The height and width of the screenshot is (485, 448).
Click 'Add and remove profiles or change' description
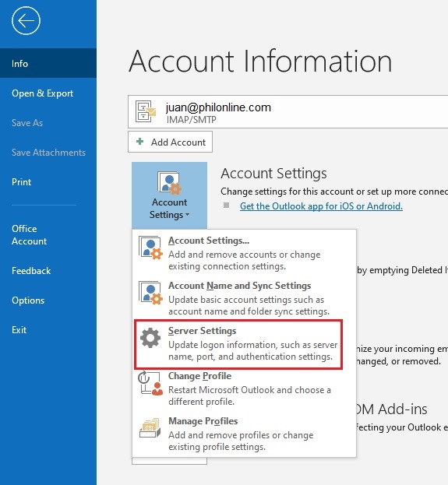241,435
